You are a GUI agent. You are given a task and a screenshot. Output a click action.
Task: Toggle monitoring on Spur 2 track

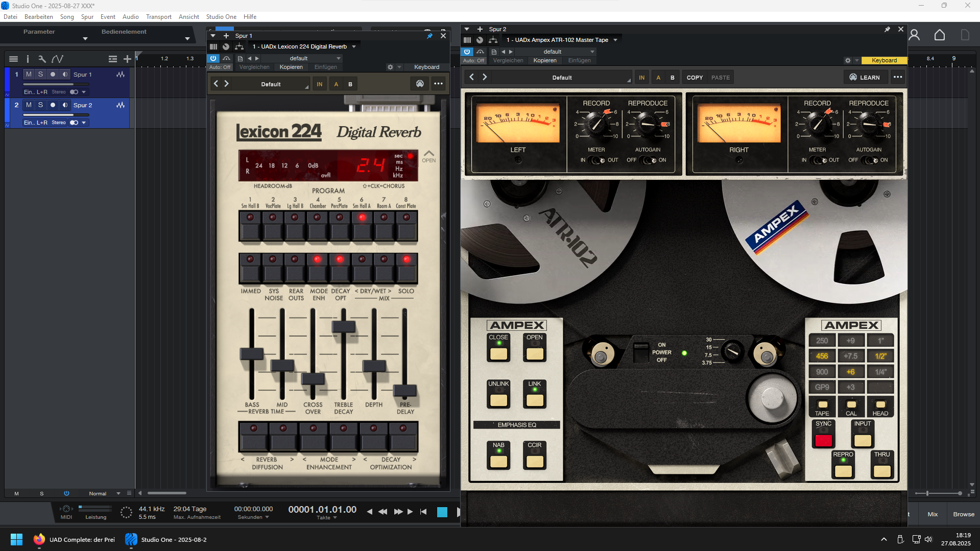tap(65, 105)
